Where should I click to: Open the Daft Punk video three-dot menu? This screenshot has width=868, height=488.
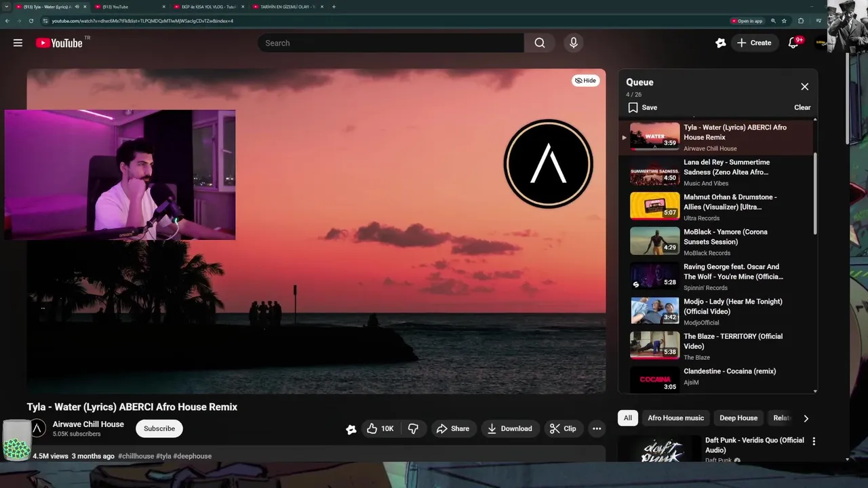click(x=814, y=441)
